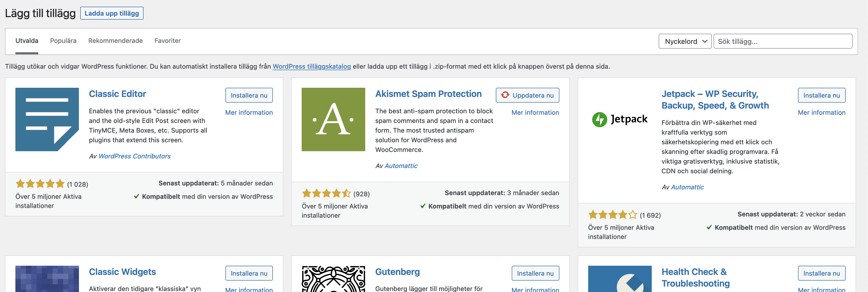Focus the Sök tillägg search field
Image resolution: width=868 pixels, height=292 pixels.
coord(782,41)
